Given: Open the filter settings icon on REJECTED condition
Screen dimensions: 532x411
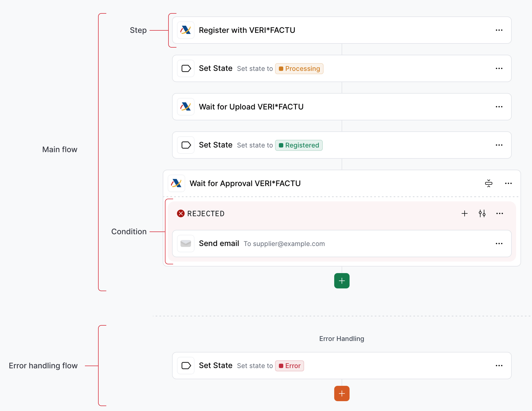Looking at the screenshot, I should coord(482,213).
